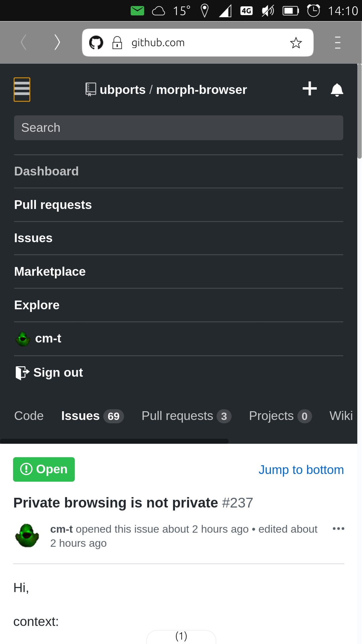362x644 pixels.
Task: Switch to the Wiki tab
Action: click(x=341, y=416)
